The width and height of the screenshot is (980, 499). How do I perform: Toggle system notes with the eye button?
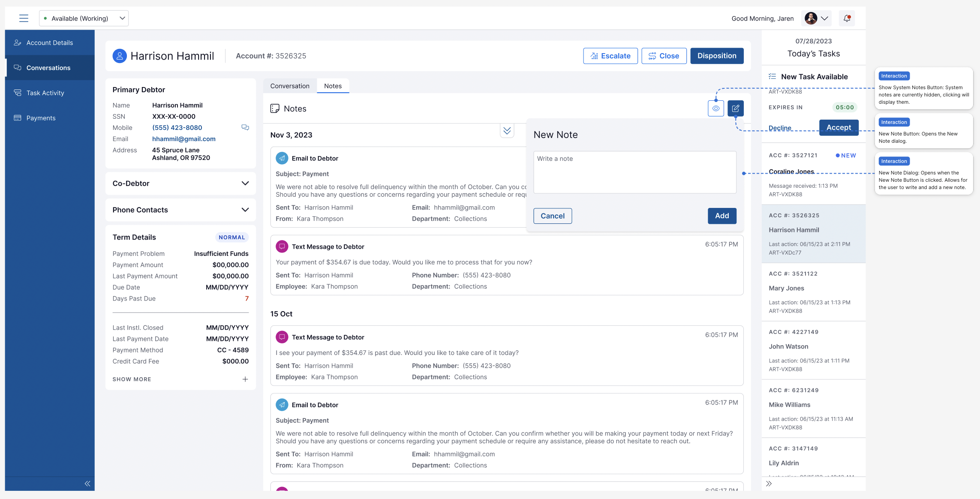coord(716,108)
